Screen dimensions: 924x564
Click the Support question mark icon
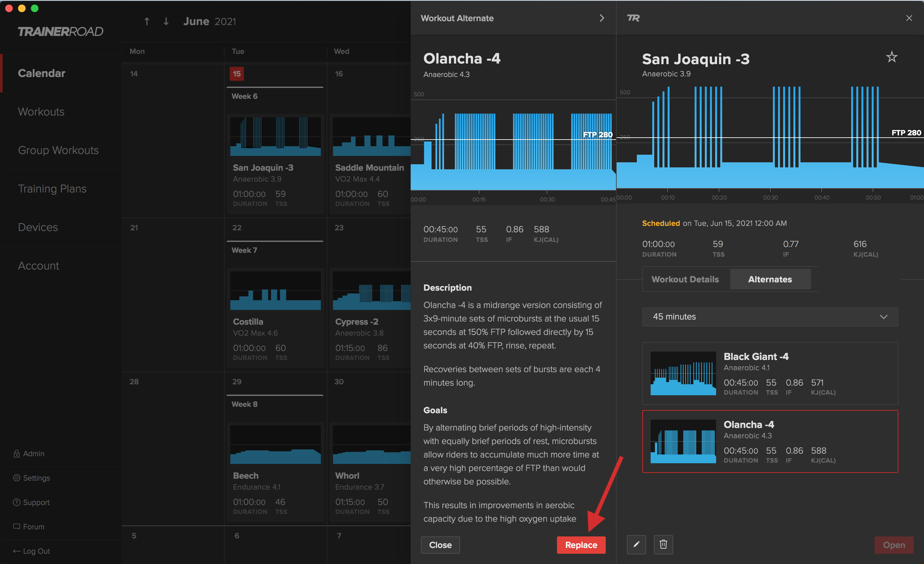click(x=16, y=502)
